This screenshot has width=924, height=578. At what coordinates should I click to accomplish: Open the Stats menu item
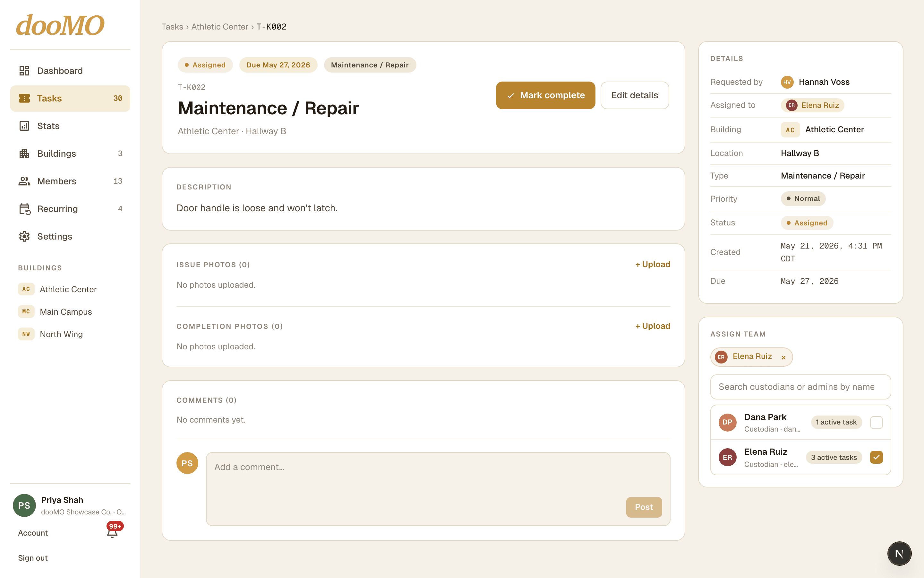pyautogui.click(x=70, y=126)
